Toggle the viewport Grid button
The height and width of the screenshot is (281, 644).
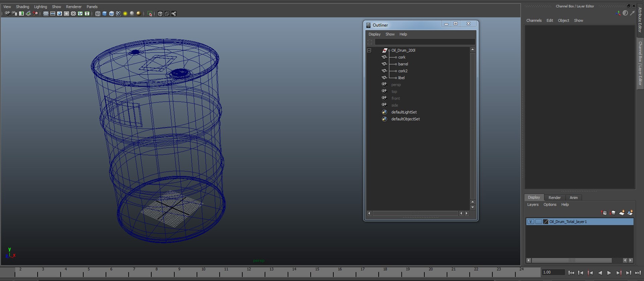pyautogui.click(x=46, y=13)
